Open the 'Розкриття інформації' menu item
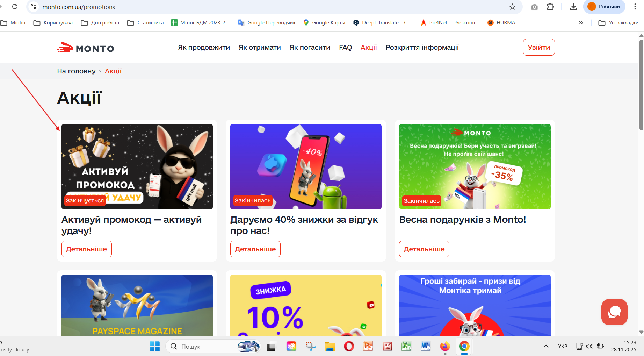Screen dimensions: 644x356 point(422,48)
